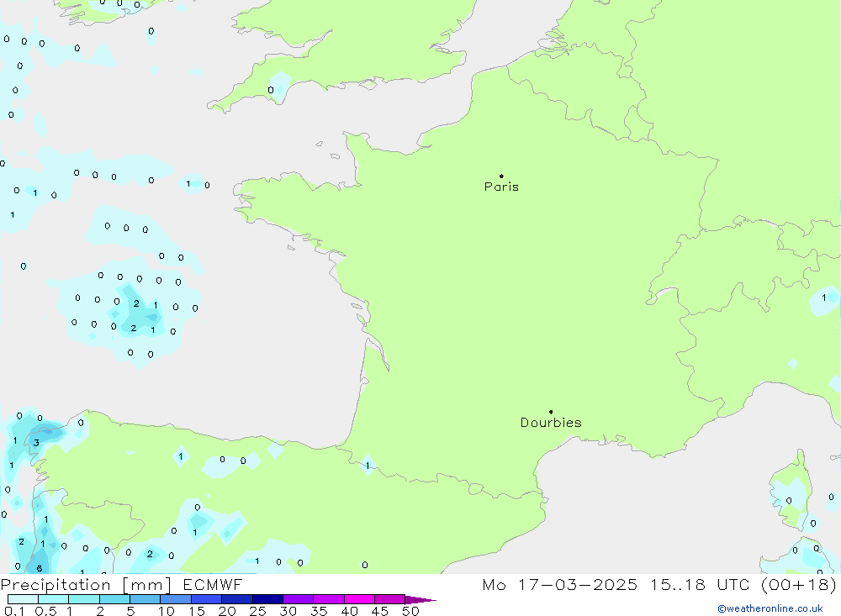Pick the 10–15 mm legend color swatch
The height and width of the screenshot is (616, 841).
176,599
